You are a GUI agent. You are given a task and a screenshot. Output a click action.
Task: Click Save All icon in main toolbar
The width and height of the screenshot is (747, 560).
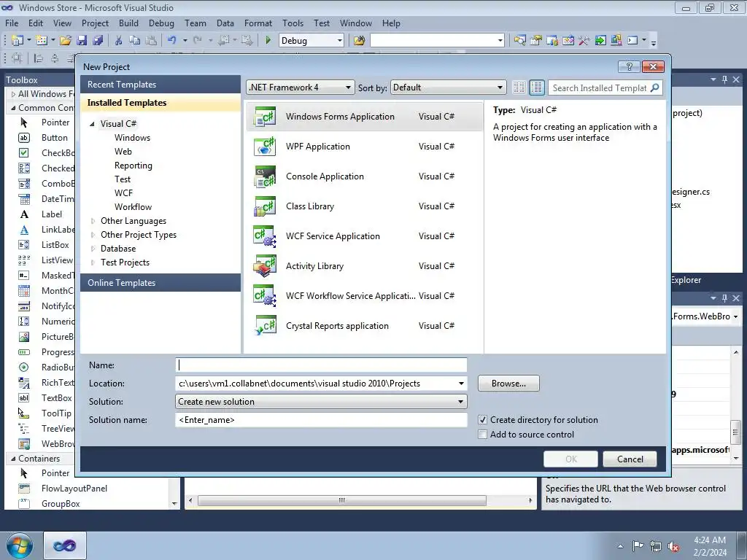98,41
